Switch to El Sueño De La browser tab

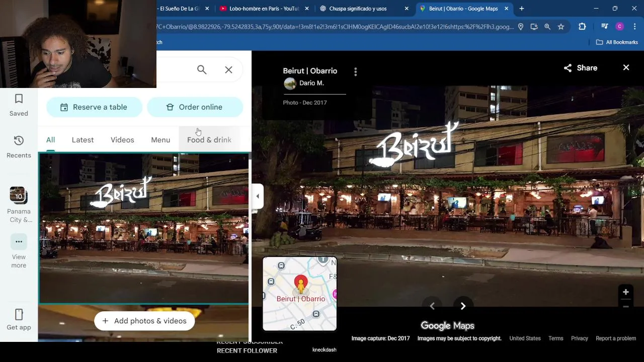coord(179,9)
